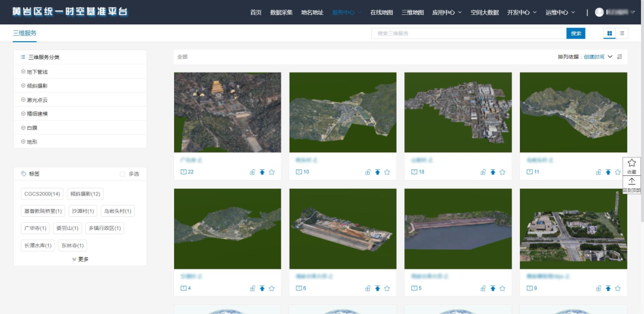Screen dimensions: 644x314
Task: Open the 应用中心 dropdown menu
Action: pyautogui.click(x=446, y=12)
